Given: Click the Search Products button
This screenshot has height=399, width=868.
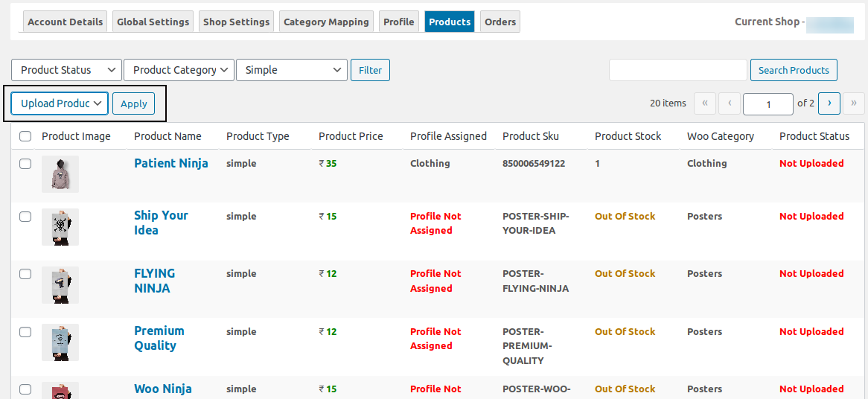Looking at the screenshot, I should click(794, 70).
